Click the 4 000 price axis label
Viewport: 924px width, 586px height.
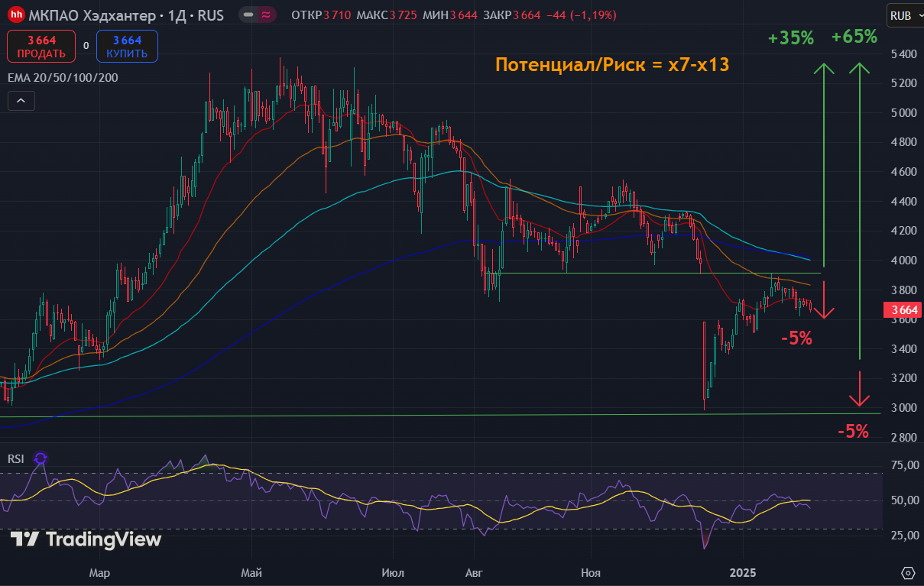(x=903, y=261)
